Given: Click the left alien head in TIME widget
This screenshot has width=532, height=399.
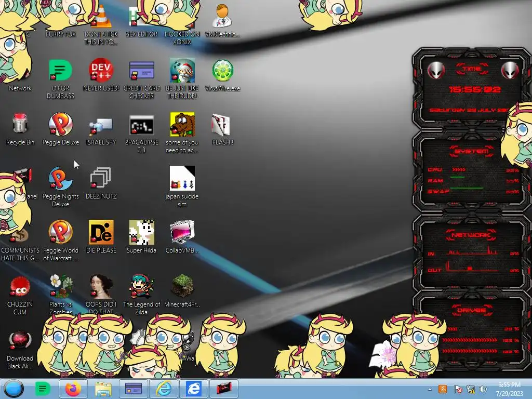Looking at the screenshot, I should pyautogui.click(x=436, y=70).
